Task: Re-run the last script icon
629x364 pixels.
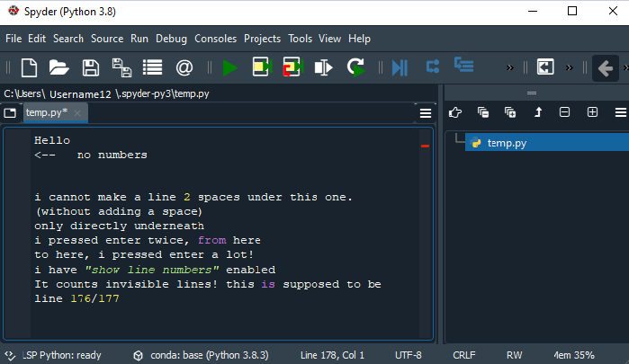Action: 355,67
